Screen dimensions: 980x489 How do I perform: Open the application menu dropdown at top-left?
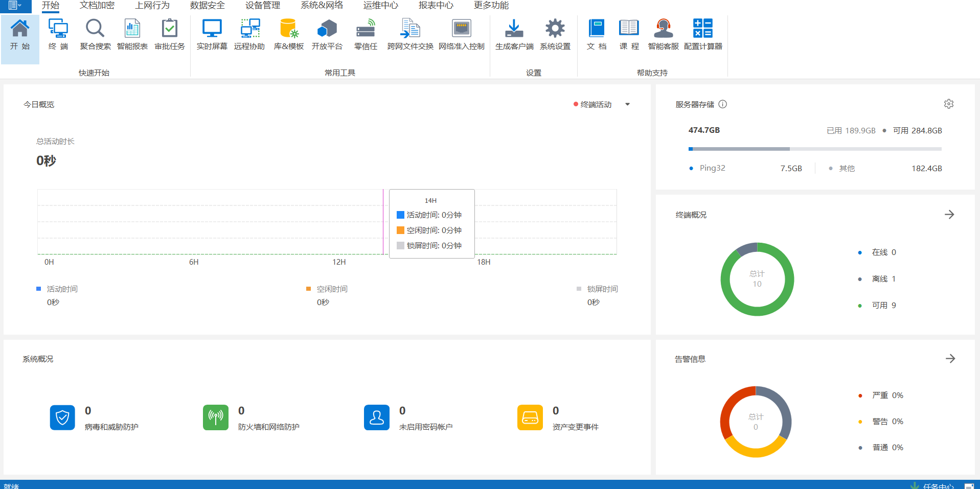pyautogui.click(x=15, y=6)
